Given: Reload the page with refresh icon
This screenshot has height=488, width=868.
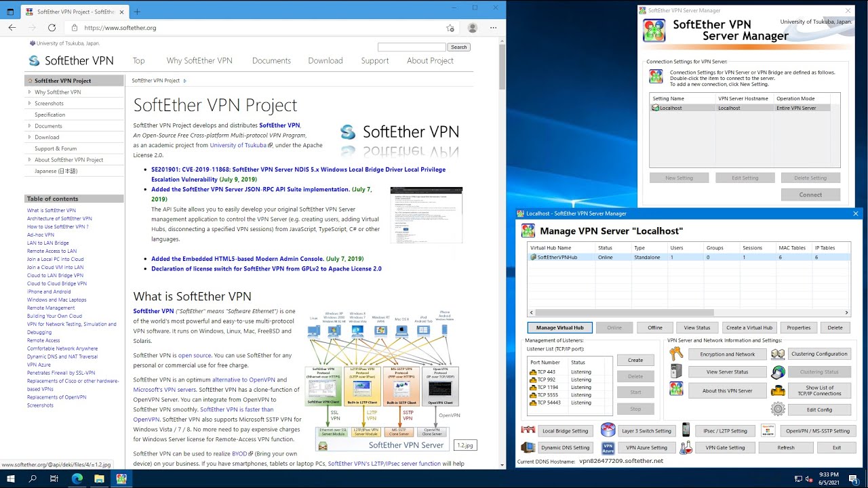Looking at the screenshot, I should point(52,28).
